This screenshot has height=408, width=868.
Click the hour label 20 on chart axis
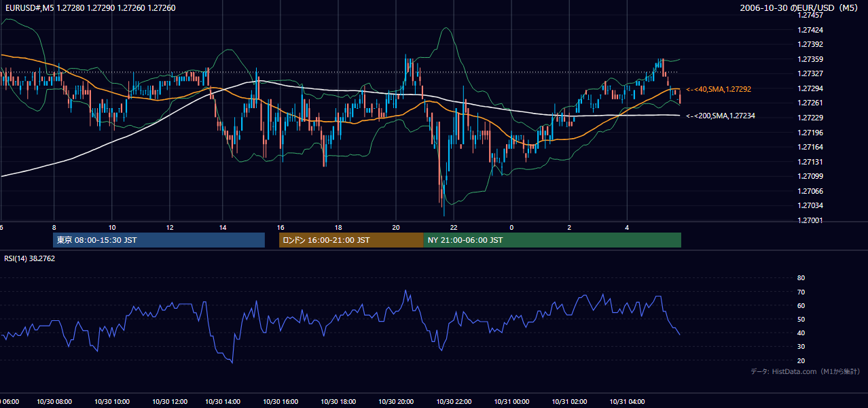(396, 228)
